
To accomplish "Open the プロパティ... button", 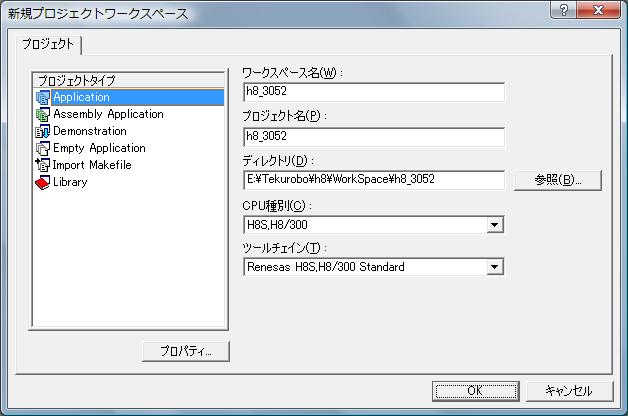I will (x=185, y=351).
